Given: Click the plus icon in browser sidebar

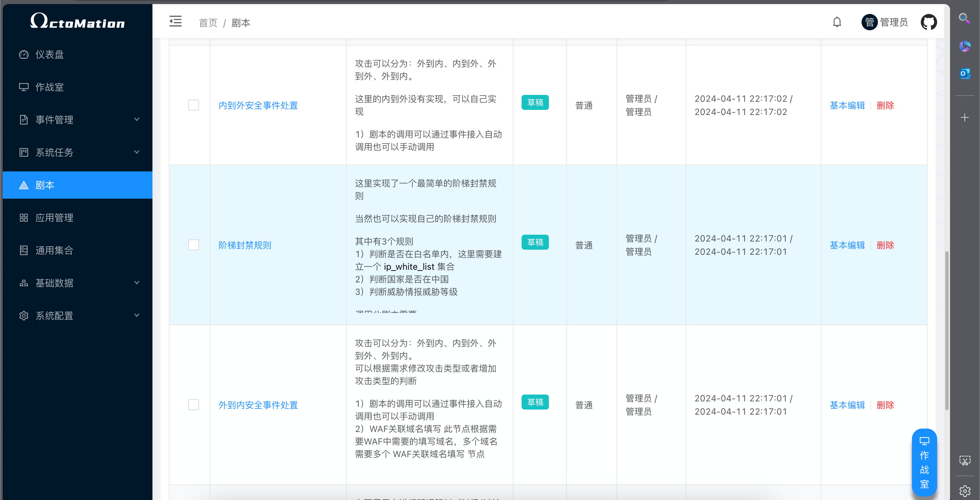Looking at the screenshot, I should pyautogui.click(x=964, y=117).
